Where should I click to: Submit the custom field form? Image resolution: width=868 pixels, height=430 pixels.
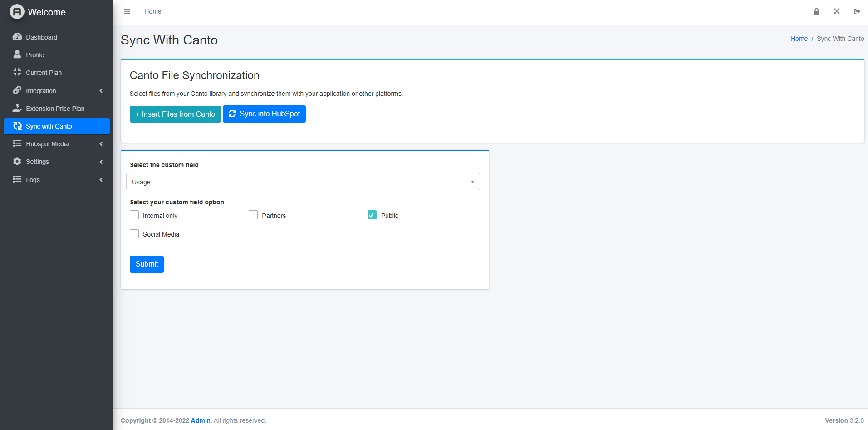[147, 264]
